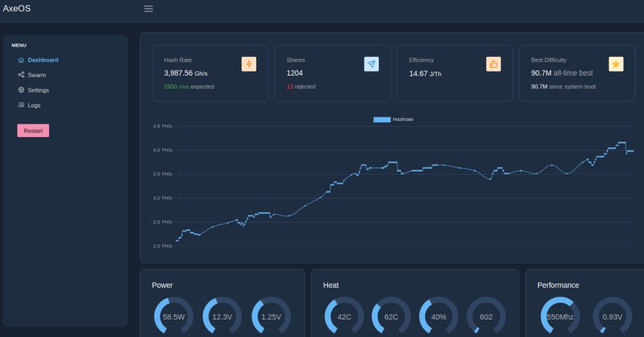Viewport: 644px width, 337px height.
Task: Click the Shares paper plane icon
Action: [372, 64]
